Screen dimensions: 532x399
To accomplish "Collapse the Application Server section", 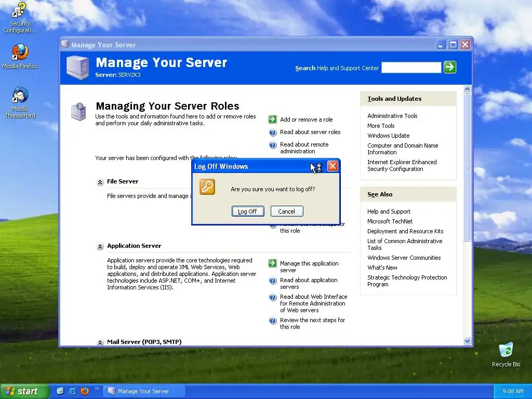I will tap(100, 247).
